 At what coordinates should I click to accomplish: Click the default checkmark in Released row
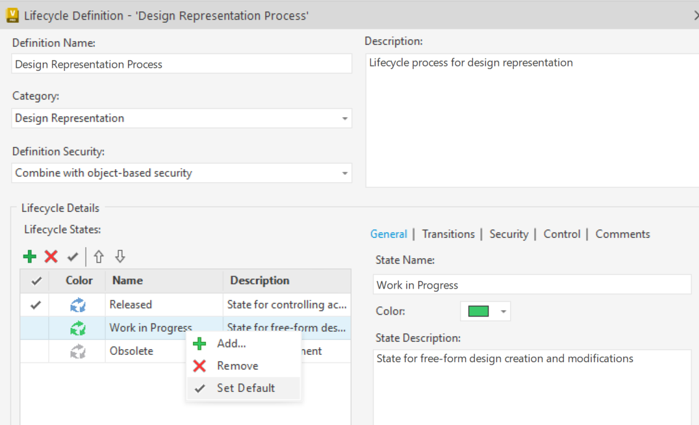(35, 305)
